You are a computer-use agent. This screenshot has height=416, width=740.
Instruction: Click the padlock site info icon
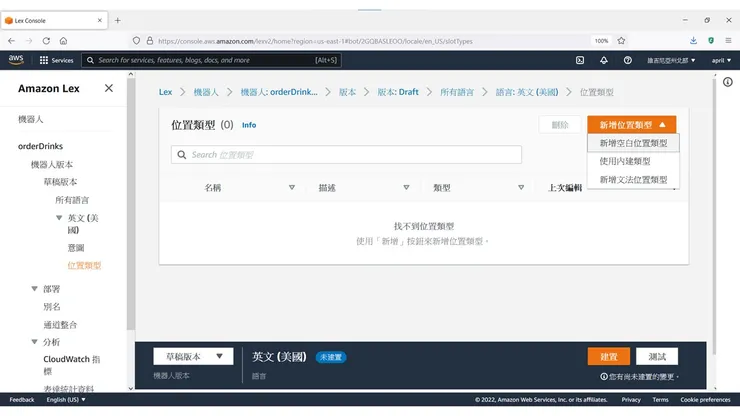pos(150,41)
